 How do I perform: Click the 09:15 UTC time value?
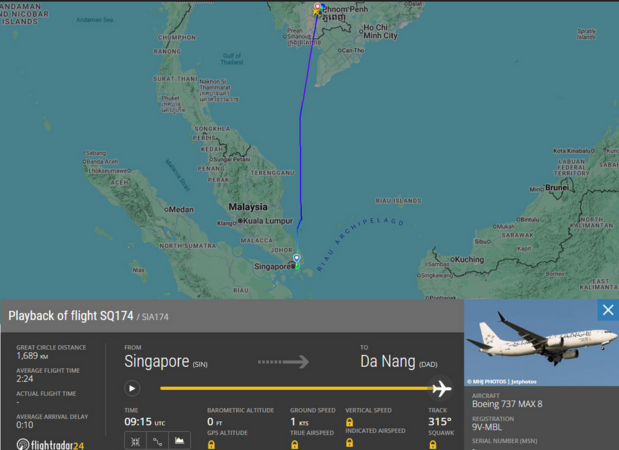144,422
